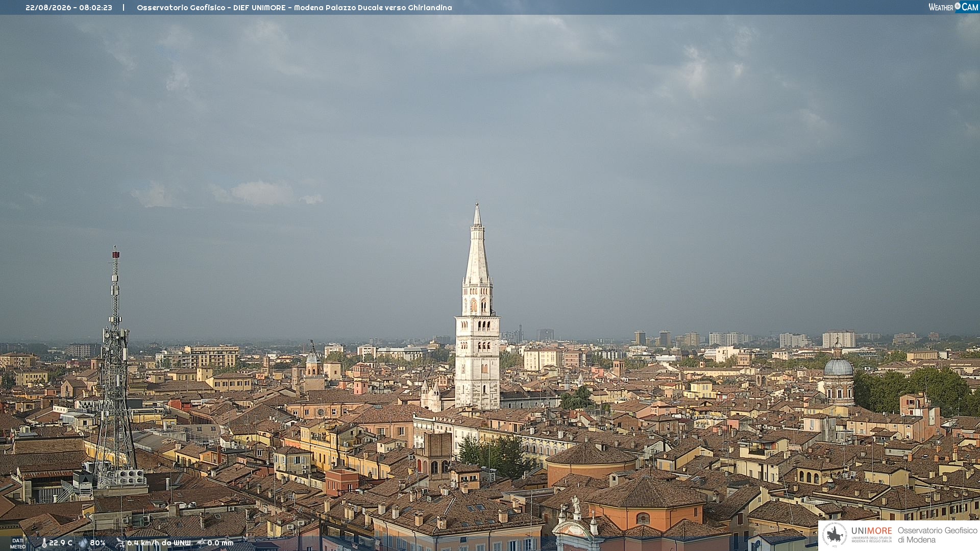Viewport: 980px width, 551px height.
Task: Click Osservatorio Geofisico di Modena text
Action: point(938,535)
